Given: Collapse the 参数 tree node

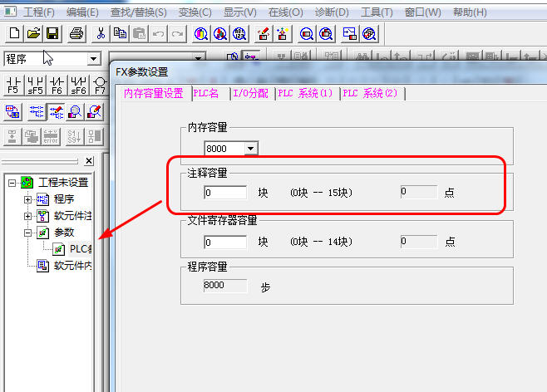Looking at the screenshot, I should pos(28,233).
